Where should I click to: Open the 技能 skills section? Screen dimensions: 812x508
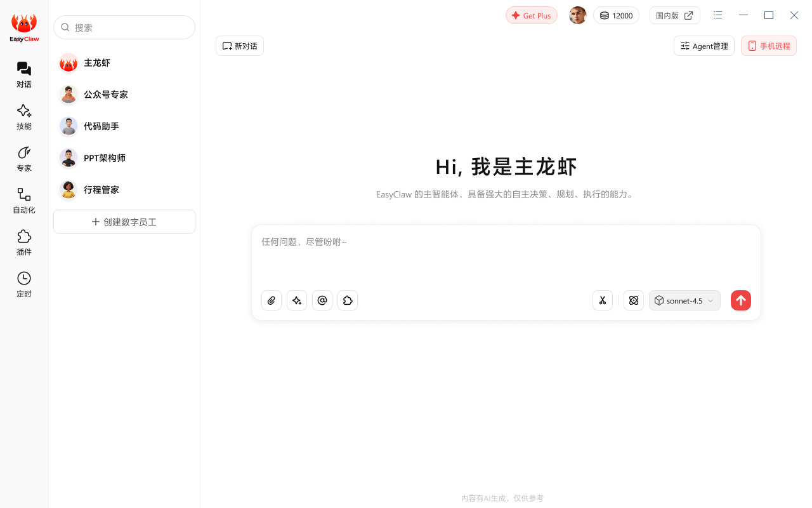[24, 117]
